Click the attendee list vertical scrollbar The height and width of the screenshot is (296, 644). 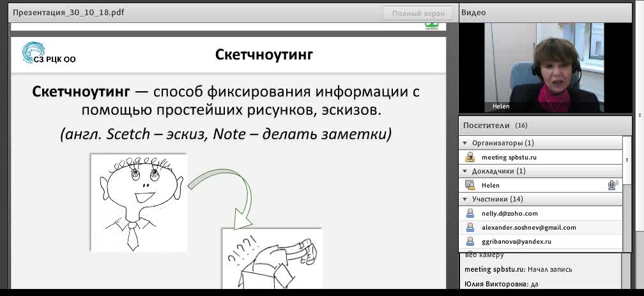[627, 193]
